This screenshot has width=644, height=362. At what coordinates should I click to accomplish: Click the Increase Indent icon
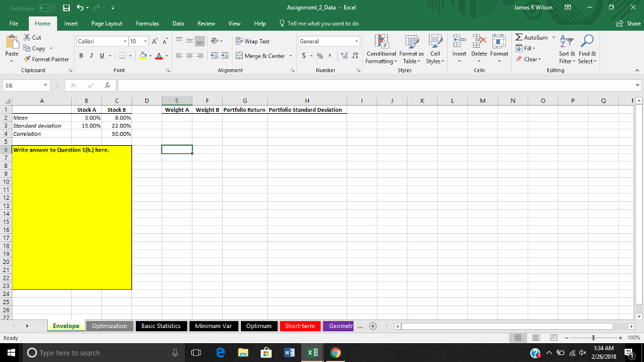(x=225, y=56)
